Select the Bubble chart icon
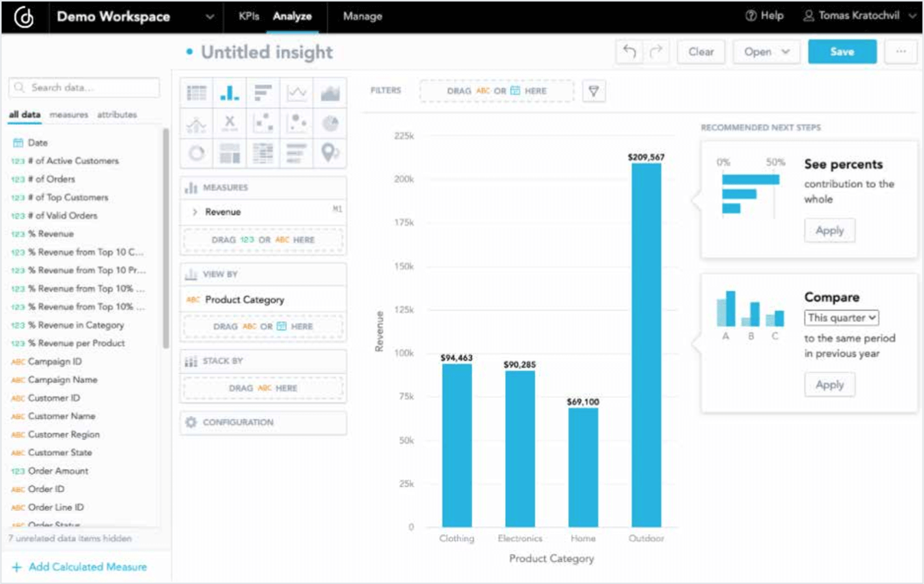Viewport: 924px width, 584px height. (297, 123)
